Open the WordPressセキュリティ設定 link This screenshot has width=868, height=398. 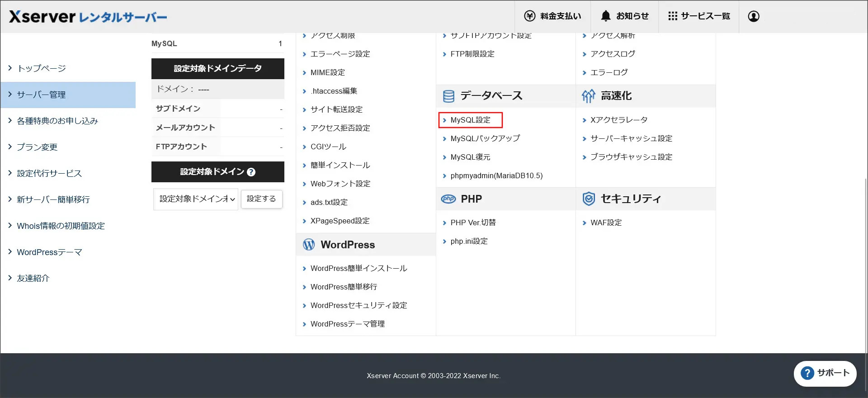[x=359, y=305]
